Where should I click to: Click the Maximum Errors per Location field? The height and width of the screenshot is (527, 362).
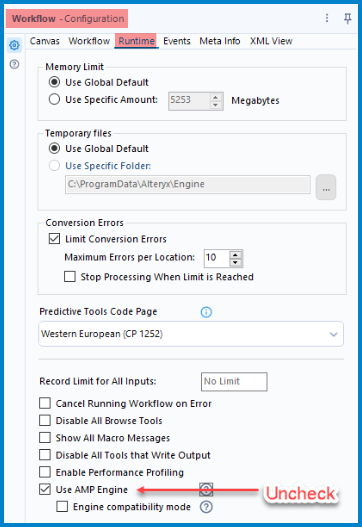pos(217,258)
